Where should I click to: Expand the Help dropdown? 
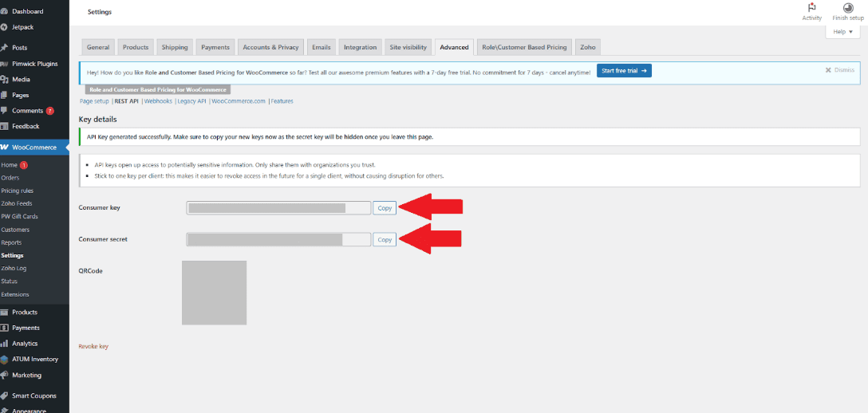click(x=842, y=32)
